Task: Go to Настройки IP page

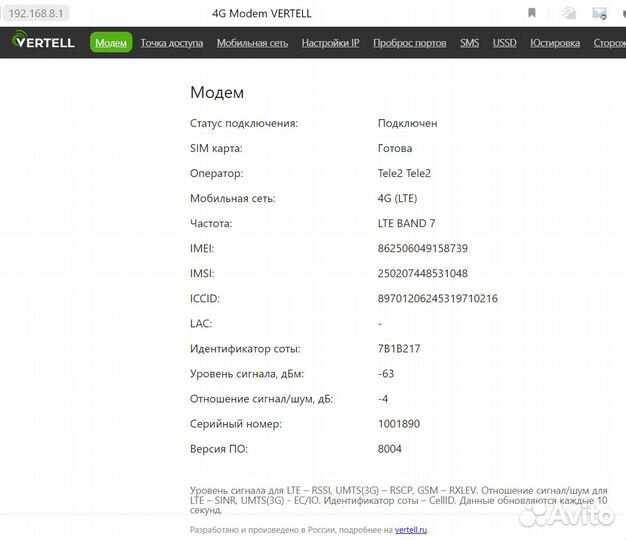Action: 331,43
